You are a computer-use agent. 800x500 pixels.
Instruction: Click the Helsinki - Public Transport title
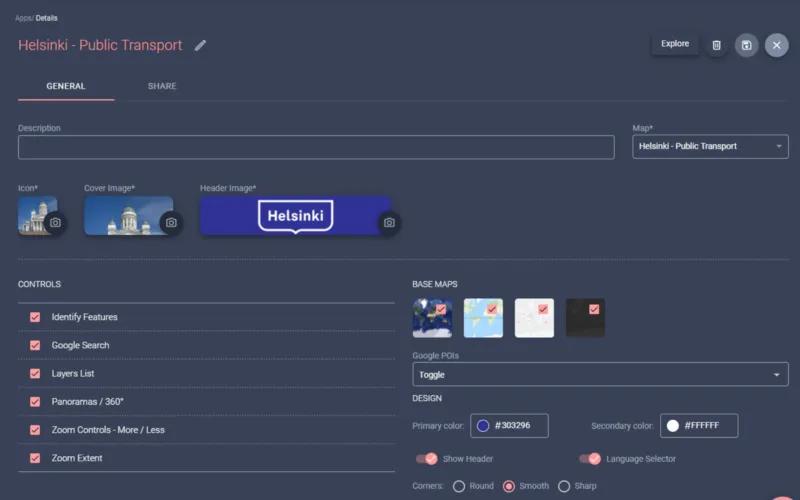(100, 45)
